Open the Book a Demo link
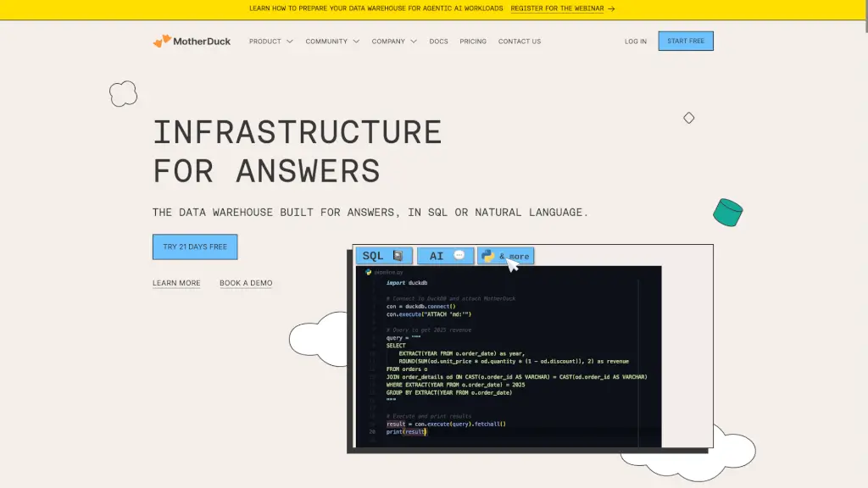The width and height of the screenshot is (868, 488). click(x=246, y=283)
